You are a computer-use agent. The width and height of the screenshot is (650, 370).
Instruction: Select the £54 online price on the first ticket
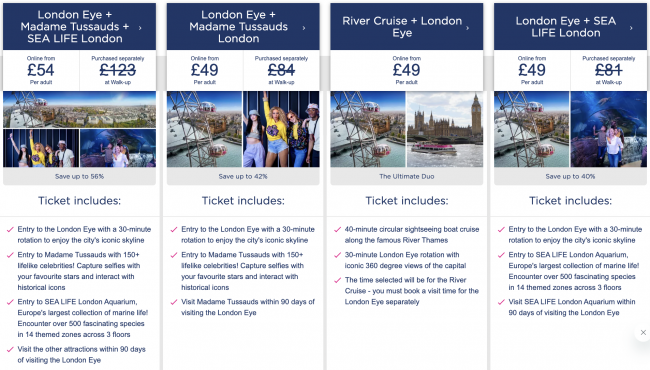click(x=41, y=70)
